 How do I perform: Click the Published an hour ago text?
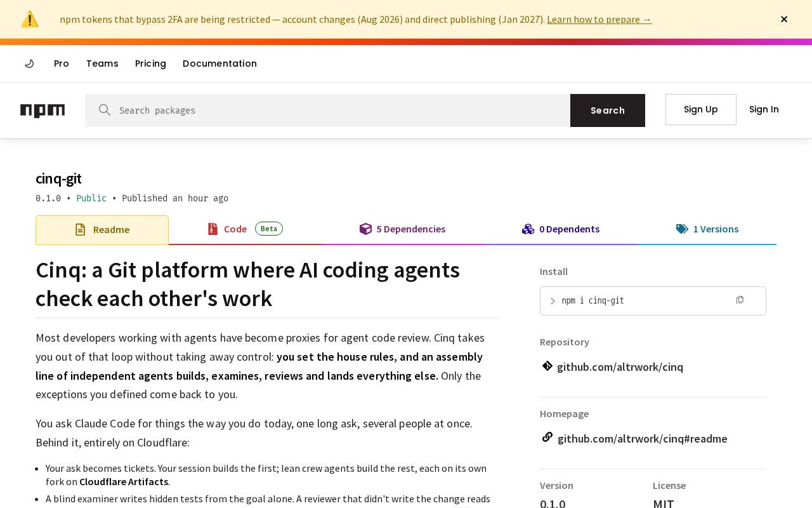(175, 198)
